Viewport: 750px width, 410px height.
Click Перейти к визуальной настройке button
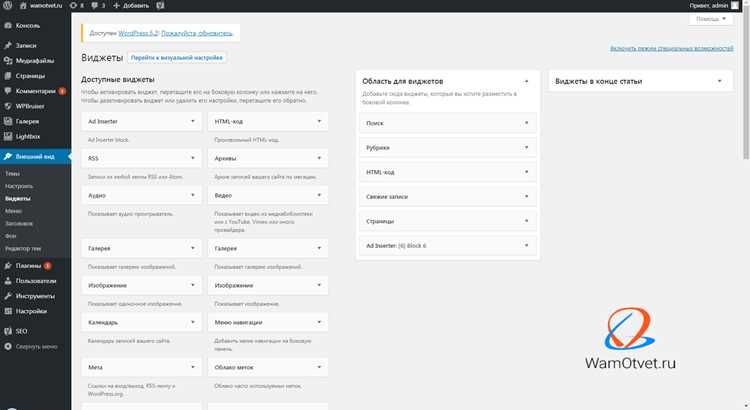(x=176, y=57)
